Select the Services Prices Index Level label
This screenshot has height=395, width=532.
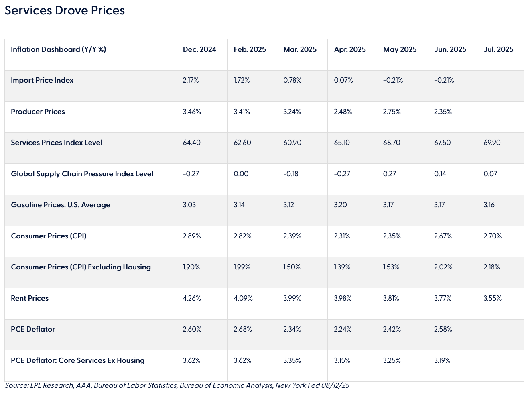(57, 143)
